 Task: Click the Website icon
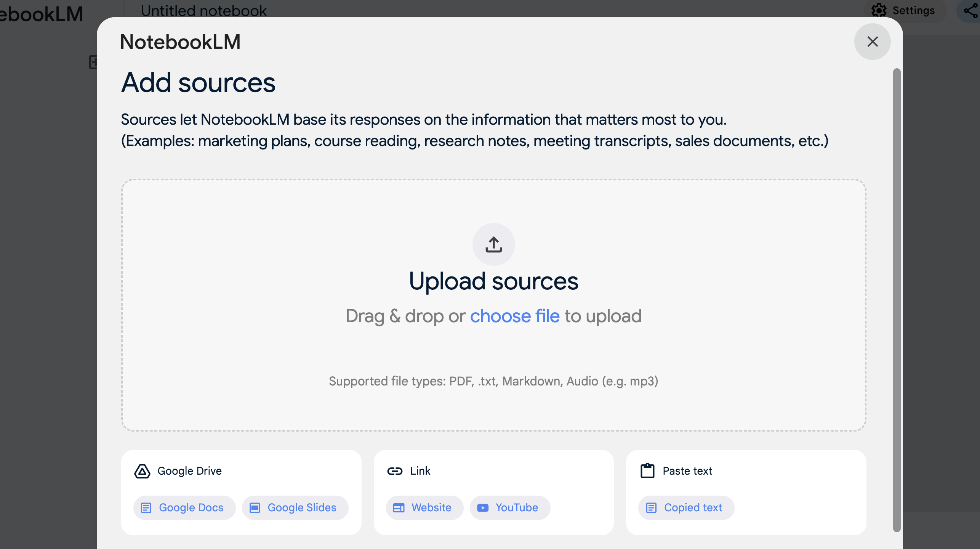(x=399, y=508)
